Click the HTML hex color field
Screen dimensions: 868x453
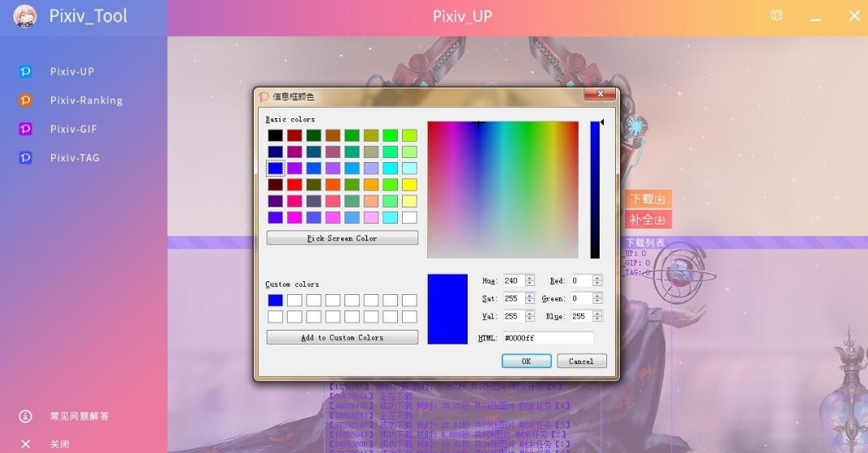point(548,338)
